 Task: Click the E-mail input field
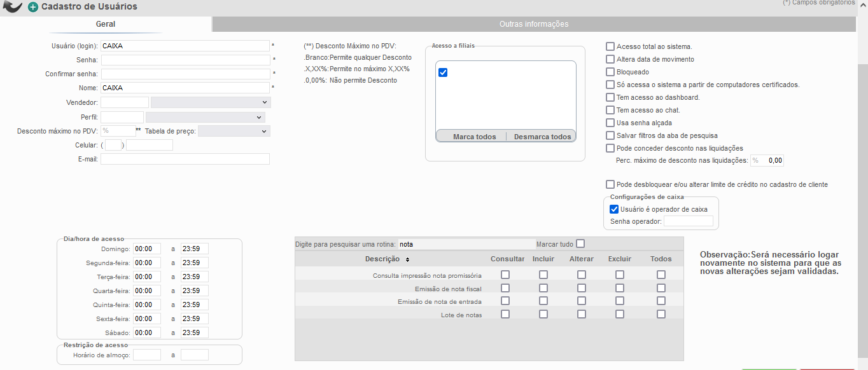tap(185, 159)
